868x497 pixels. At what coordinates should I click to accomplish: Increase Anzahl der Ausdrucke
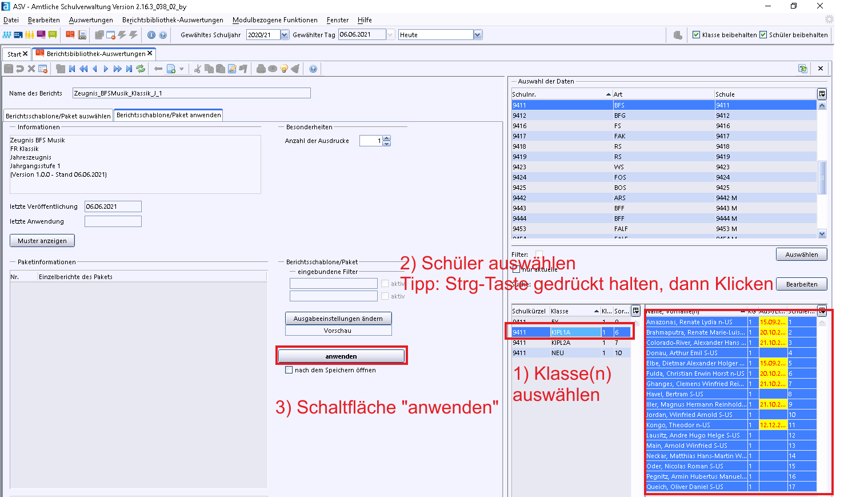click(x=387, y=138)
